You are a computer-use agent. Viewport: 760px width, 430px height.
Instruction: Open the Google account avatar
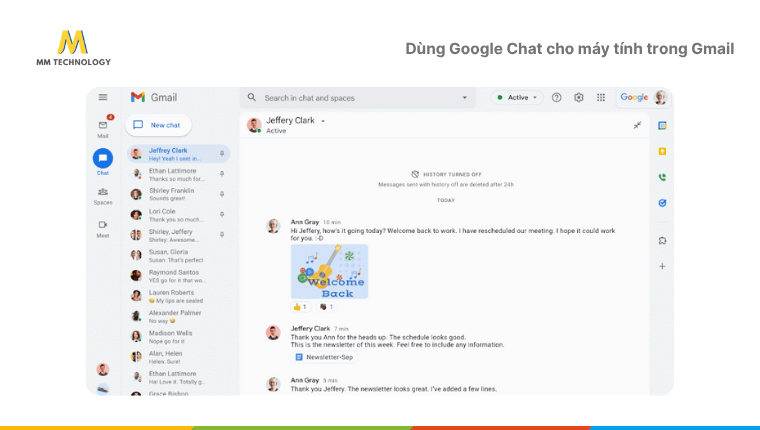click(660, 97)
